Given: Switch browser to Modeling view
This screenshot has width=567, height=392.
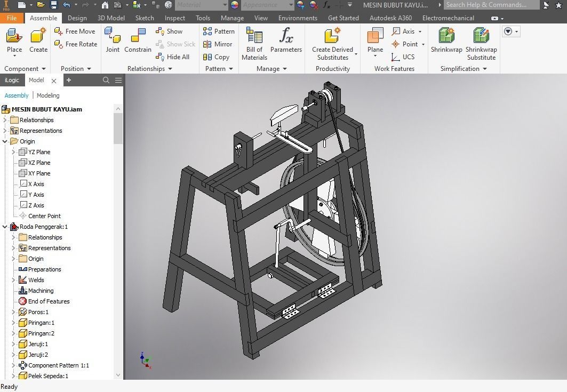Looking at the screenshot, I should [48, 95].
